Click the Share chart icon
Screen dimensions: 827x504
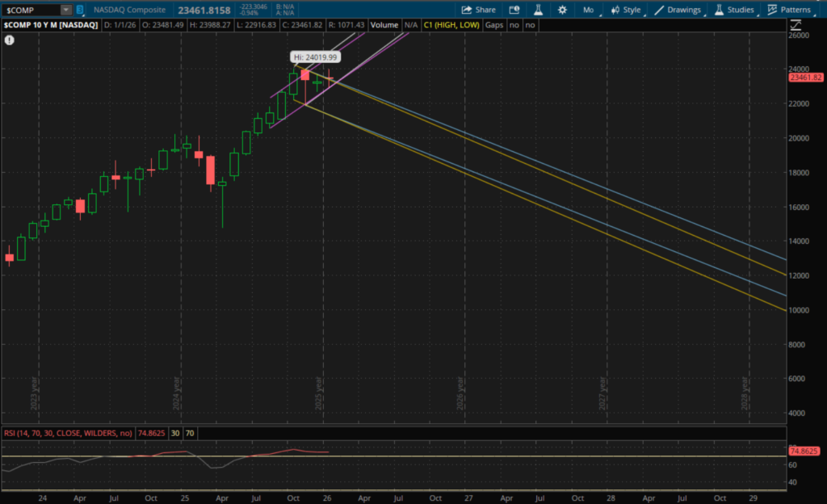click(478, 10)
